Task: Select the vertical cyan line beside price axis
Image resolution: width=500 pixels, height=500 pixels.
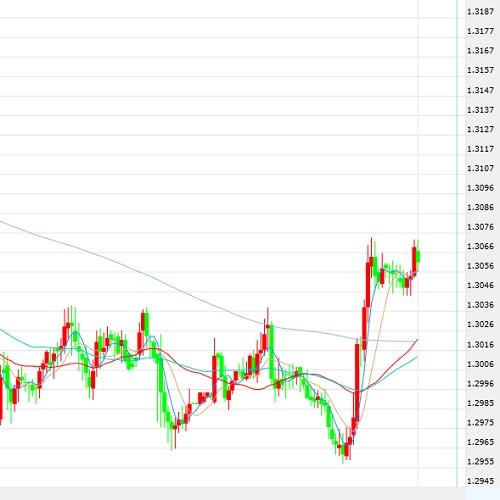Action: [457, 243]
